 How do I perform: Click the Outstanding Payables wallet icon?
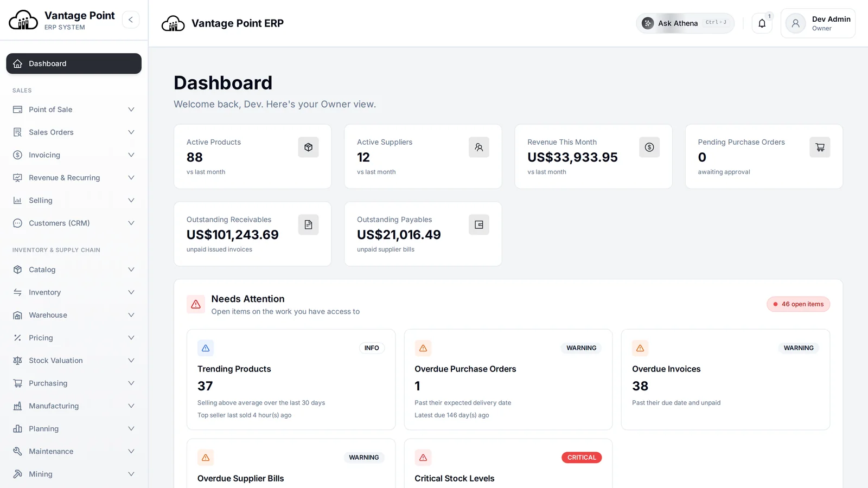pos(478,224)
